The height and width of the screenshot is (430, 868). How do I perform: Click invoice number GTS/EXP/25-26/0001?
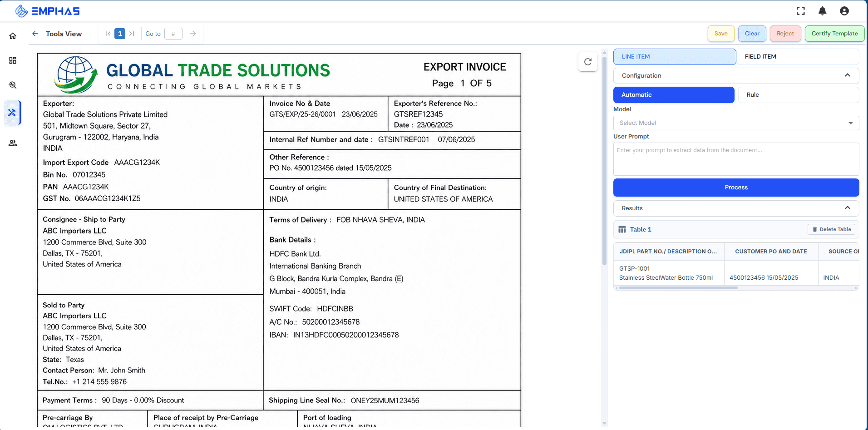coord(302,114)
